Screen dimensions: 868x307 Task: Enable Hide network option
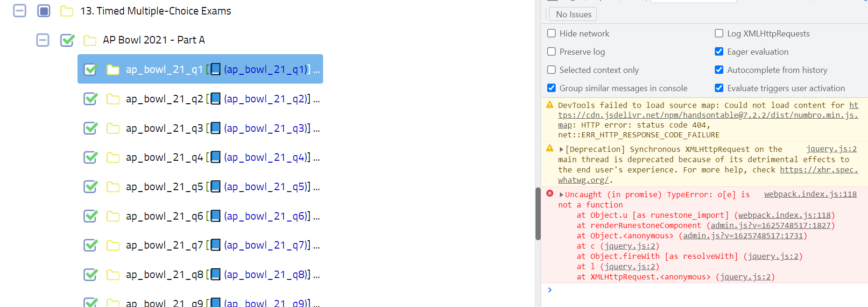click(x=551, y=34)
